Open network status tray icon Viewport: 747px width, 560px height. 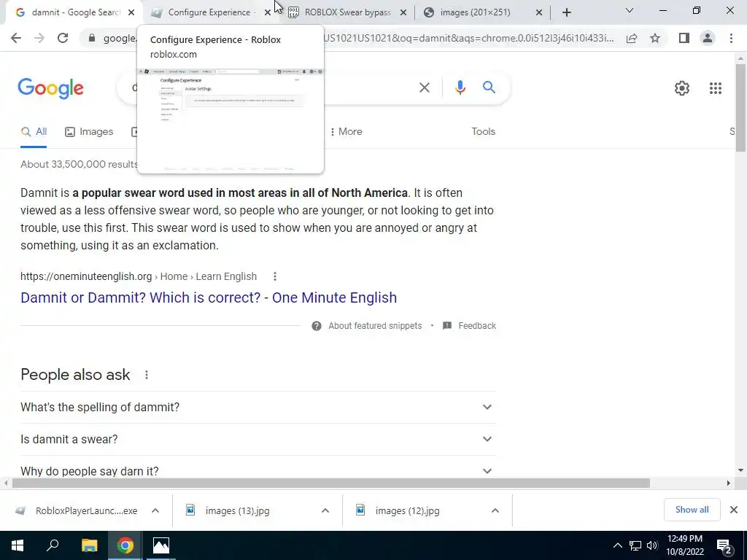635,545
